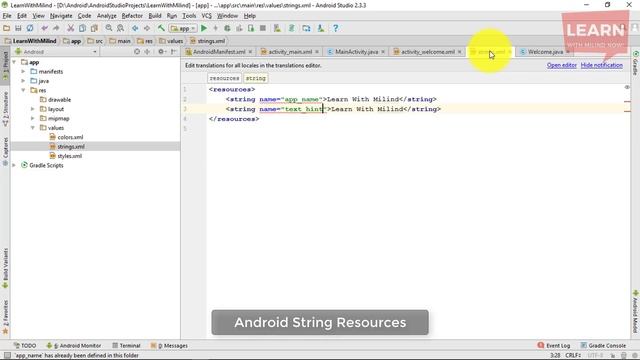Click the Copy icon in toolbar

[x=82, y=28]
